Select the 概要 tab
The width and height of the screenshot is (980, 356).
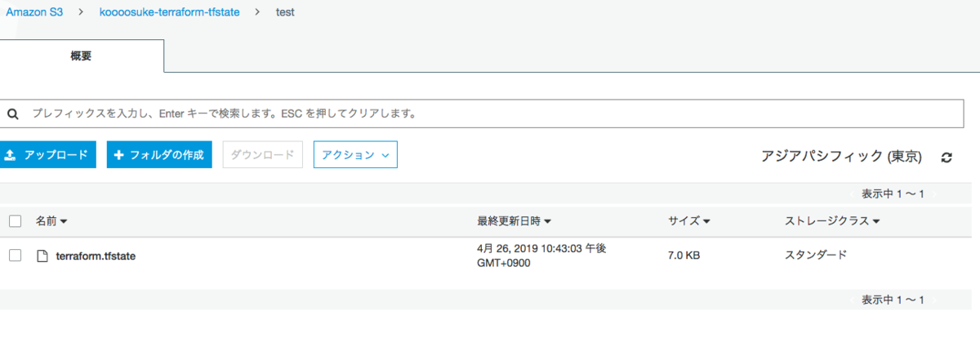82,56
